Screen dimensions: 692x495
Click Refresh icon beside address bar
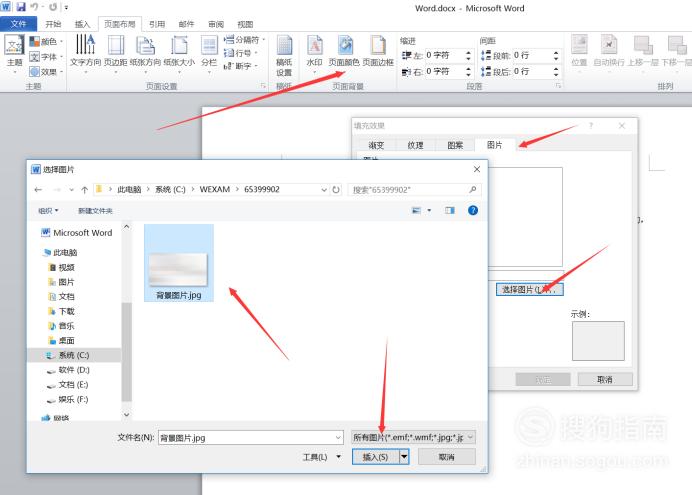pos(336,190)
